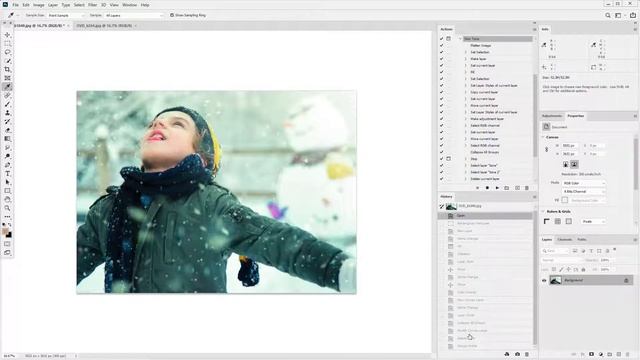The height and width of the screenshot is (360, 640).
Task: Open color Mode dropdown in Properties
Action: [584, 183]
